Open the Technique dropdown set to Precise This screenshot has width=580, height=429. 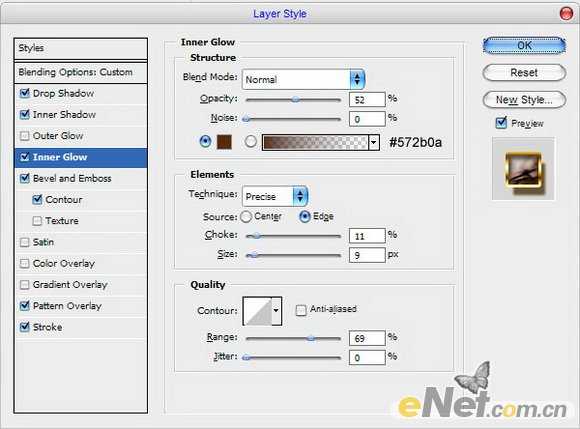(274, 196)
